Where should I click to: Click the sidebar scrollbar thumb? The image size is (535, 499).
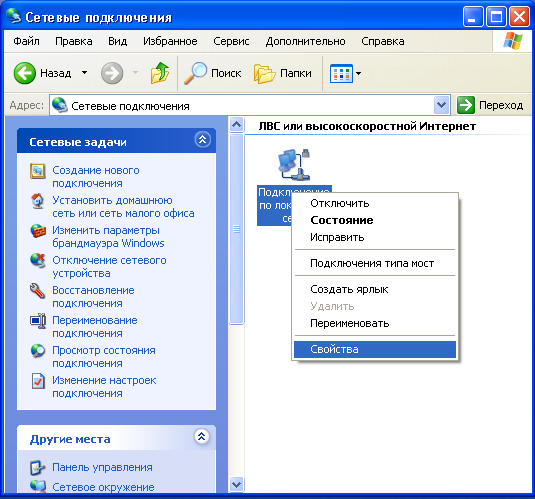pyautogui.click(x=236, y=229)
